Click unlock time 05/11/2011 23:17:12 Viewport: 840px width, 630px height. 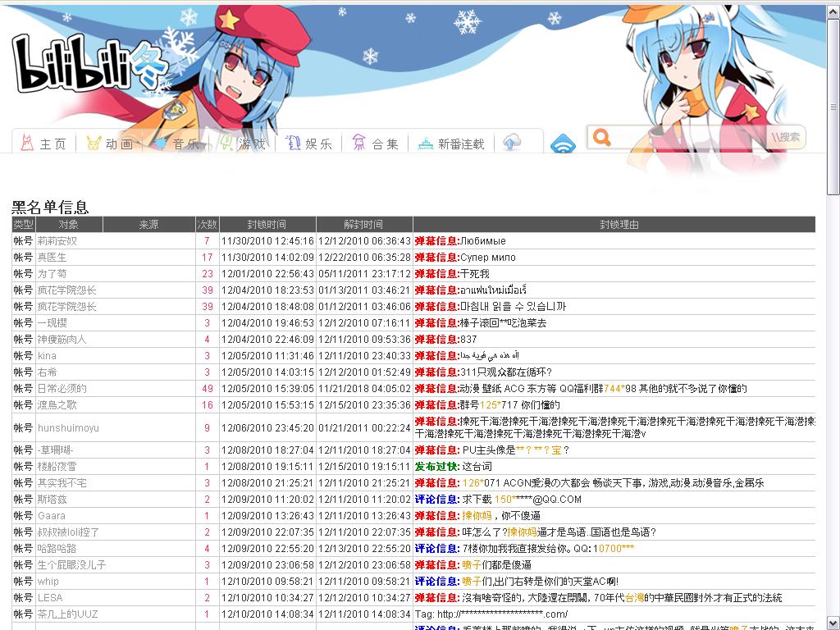pyautogui.click(x=364, y=274)
